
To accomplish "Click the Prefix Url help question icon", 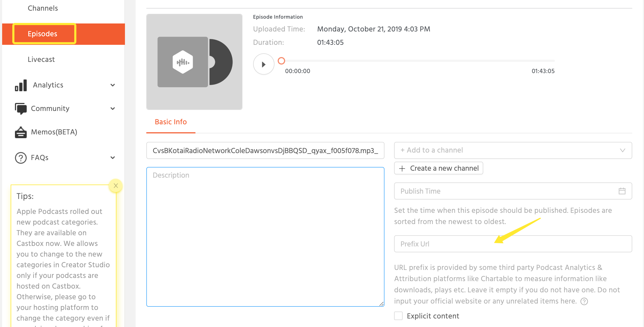I will pos(584,301).
